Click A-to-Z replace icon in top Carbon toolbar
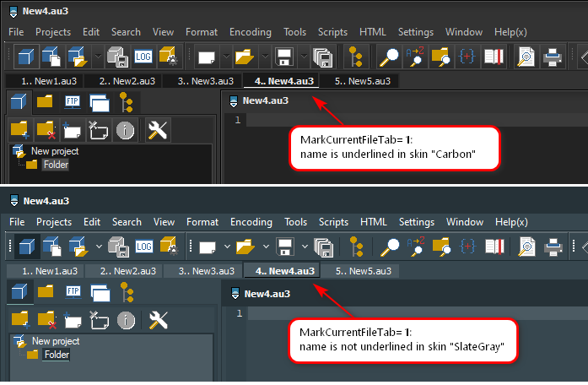The width and height of the screenshot is (588, 385). coord(415,57)
